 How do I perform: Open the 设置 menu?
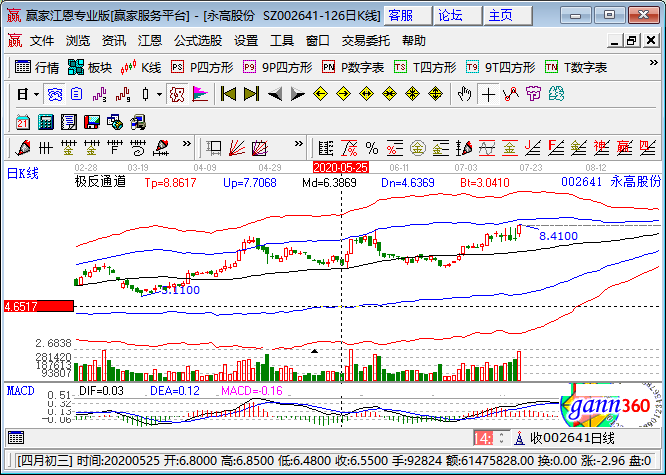pos(246,41)
